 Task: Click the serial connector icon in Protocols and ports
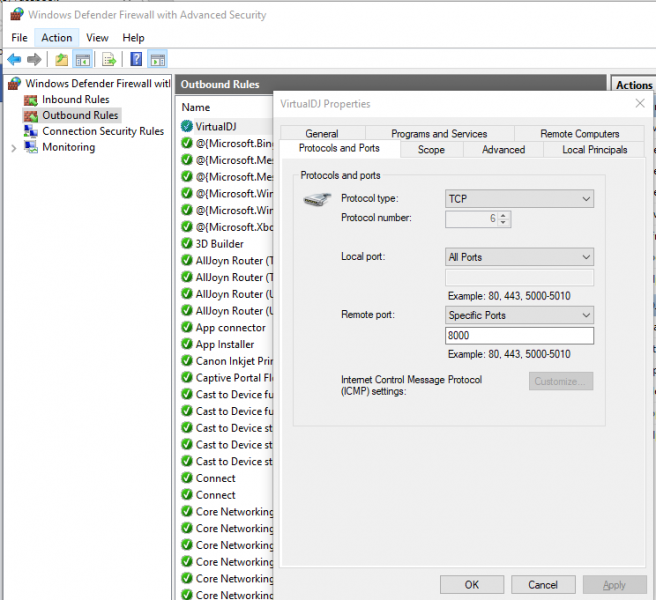pos(317,200)
